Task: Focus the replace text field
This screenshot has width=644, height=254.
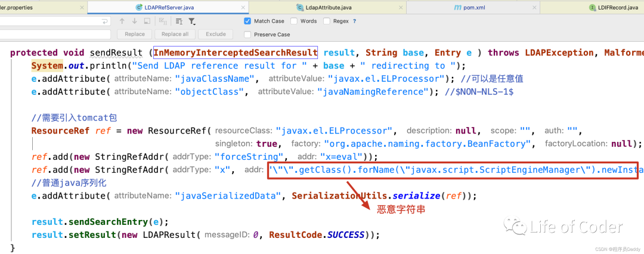Action: pos(55,34)
